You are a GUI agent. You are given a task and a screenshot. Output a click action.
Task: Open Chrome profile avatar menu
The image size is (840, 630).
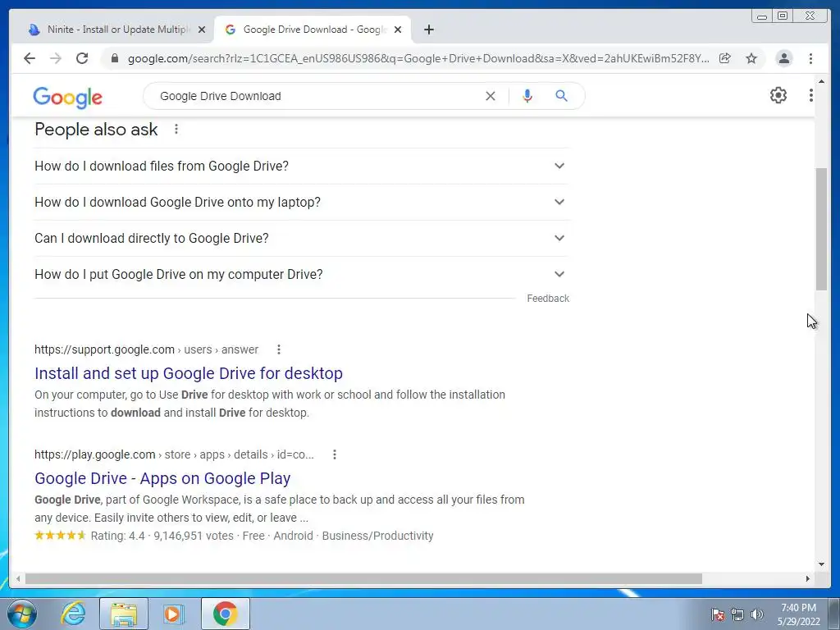pos(783,58)
